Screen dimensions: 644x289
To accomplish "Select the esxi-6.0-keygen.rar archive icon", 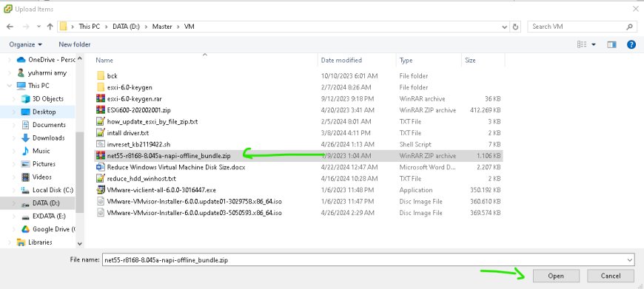I will point(101,99).
